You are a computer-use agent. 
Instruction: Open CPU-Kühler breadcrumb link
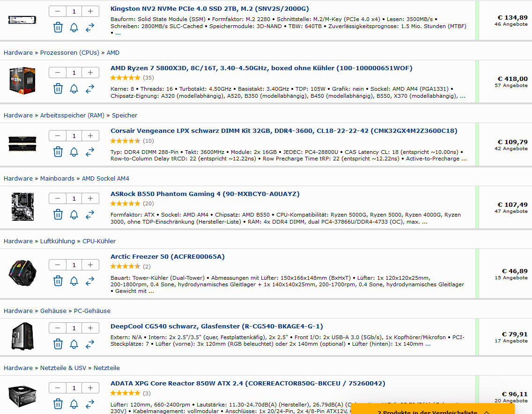[x=99, y=241]
